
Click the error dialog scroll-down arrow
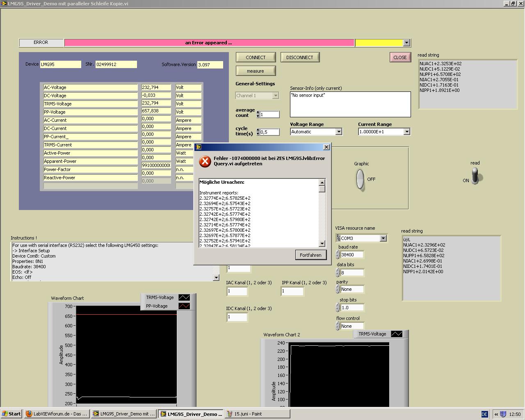click(322, 244)
